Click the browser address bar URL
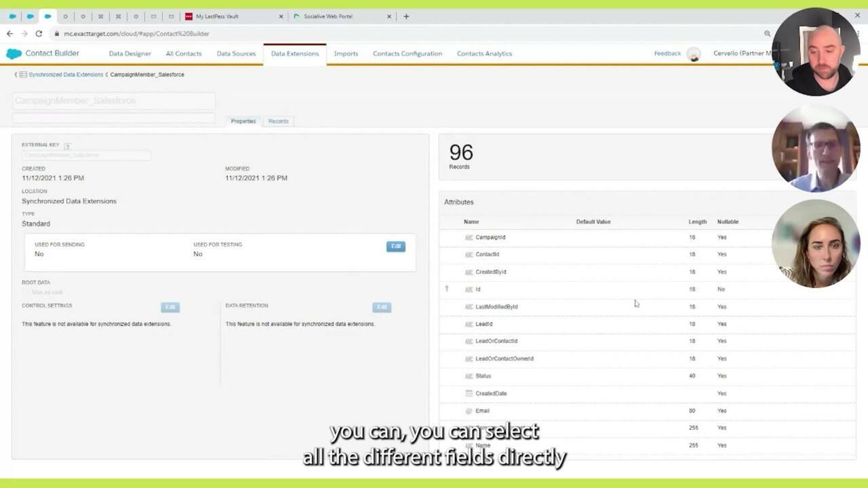The height and width of the screenshot is (488, 868). click(136, 33)
